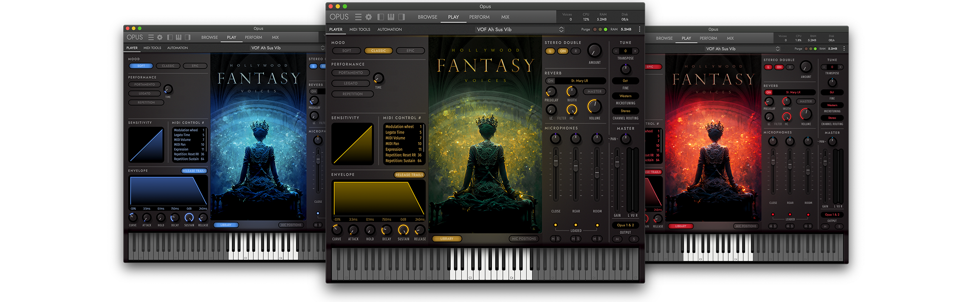
Task: Switch to BROWSE tab in center window
Action: 427,17
